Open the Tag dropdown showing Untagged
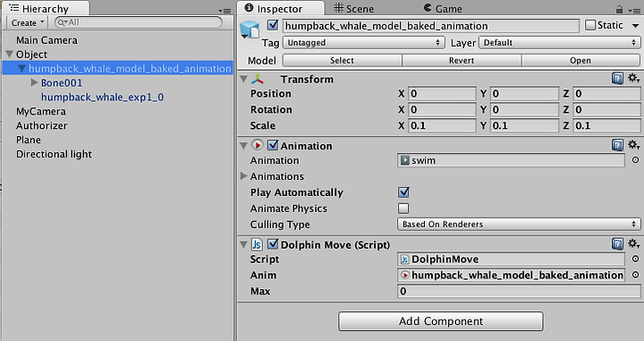This screenshot has width=644, height=341. (x=364, y=43)
